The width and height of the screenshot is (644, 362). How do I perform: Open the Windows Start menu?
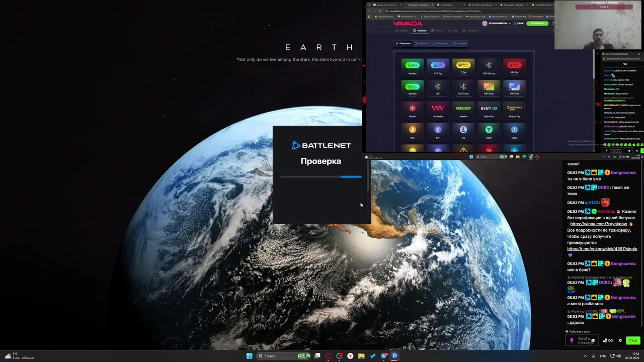pyautogui.click(x=249, y=356)
